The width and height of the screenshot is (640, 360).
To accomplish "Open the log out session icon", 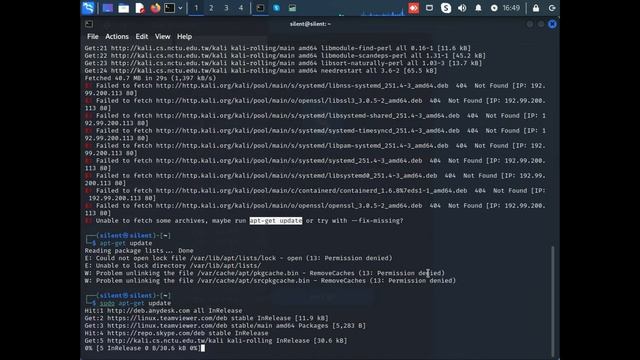I will point(552,8).
